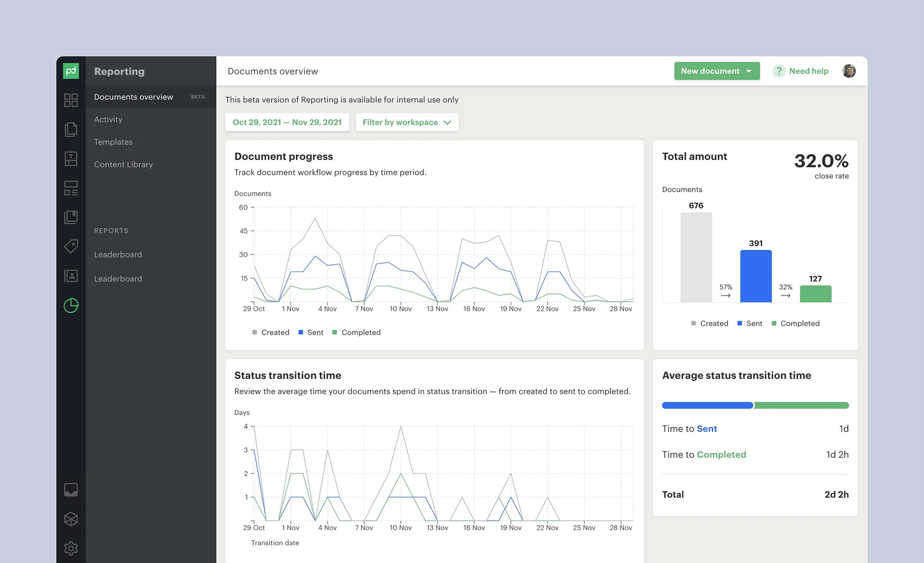
Task: Select the pricing tag icon in the sidebar
Action: coord(71,246)
